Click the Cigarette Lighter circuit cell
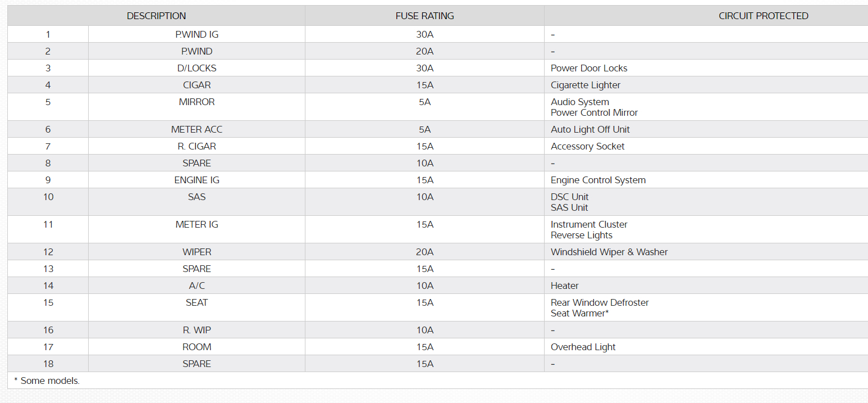 pos(585,85)
